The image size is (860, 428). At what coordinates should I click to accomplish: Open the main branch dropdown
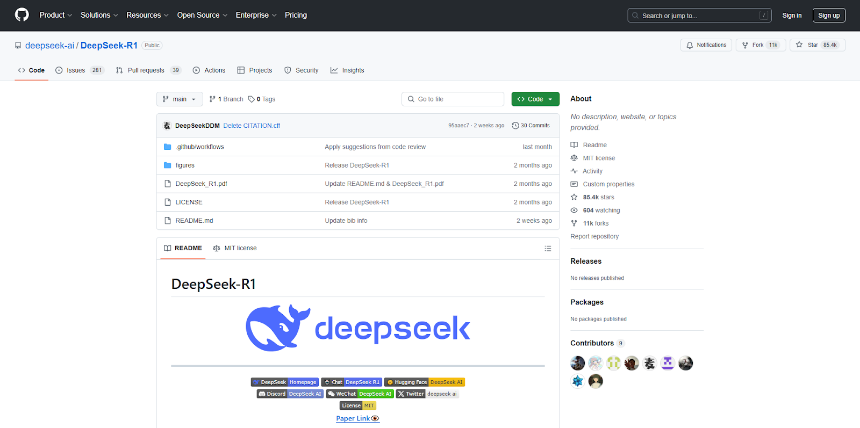179,99
